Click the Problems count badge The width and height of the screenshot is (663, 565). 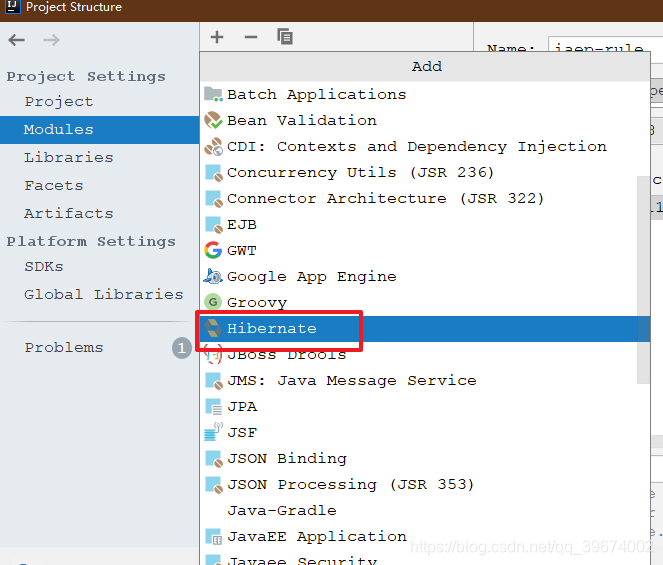[182, 348]
